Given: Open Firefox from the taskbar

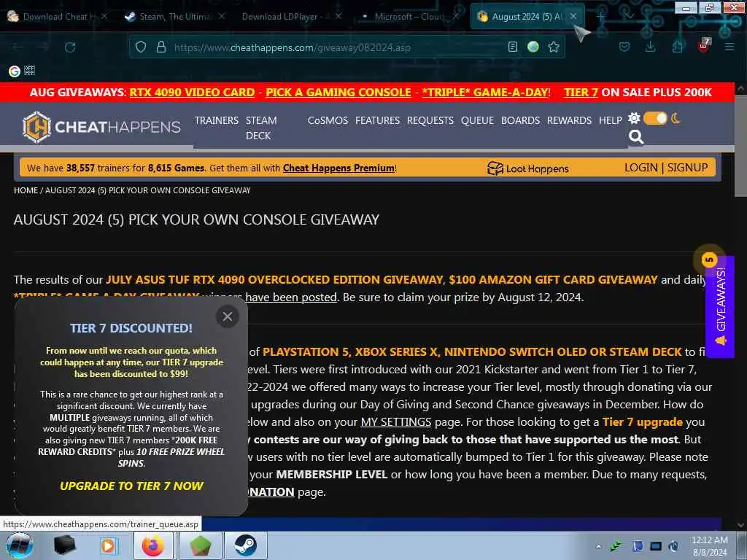Looking at the screenshot, I should pos(153,545).
